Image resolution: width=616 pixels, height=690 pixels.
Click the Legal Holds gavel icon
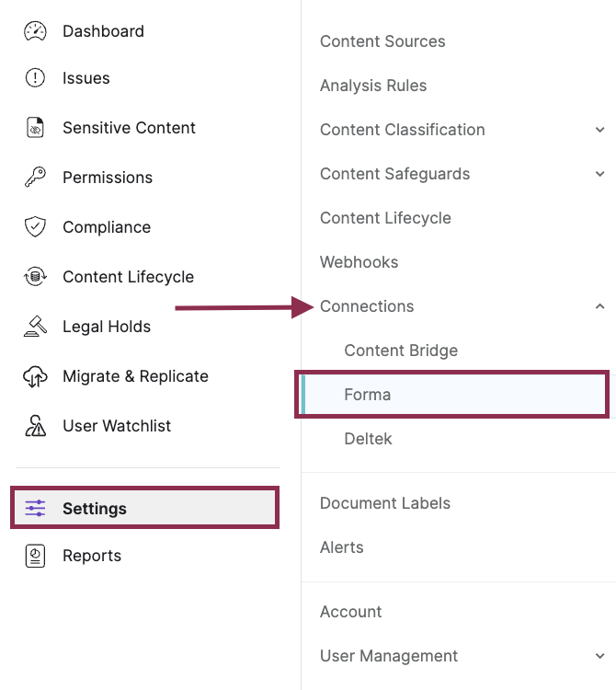35,327
